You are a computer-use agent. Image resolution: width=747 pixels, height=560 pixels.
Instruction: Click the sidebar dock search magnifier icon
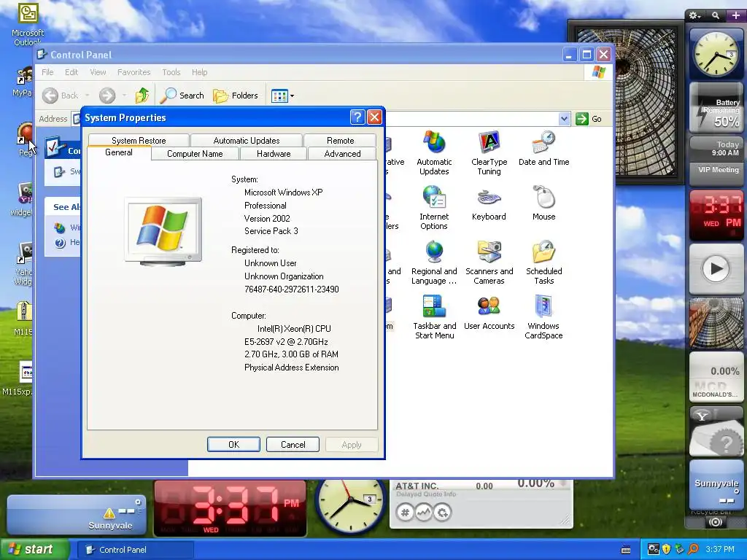tap(716, 16)
